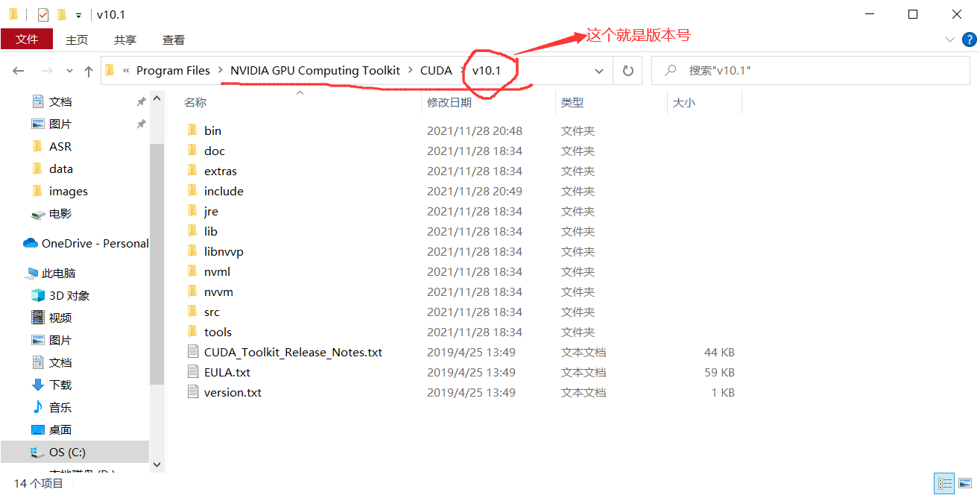Switch to the 共享 ribbon tab

(125, 40)
